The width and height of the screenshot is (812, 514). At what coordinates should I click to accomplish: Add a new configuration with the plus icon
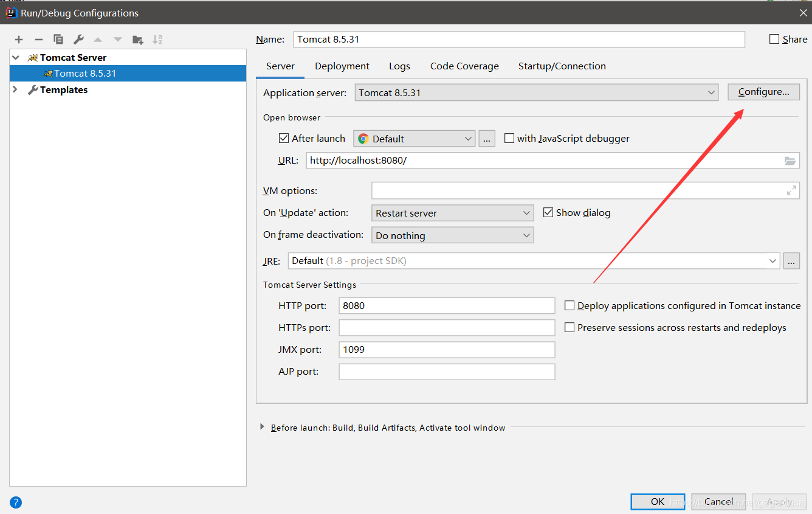click(x=19, y=40)
